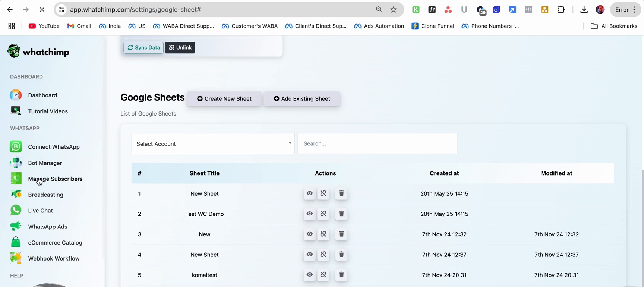Screen dimensions: 644x287
Task: Open Chrome three-dot menu next to Error
Action: (634, 10)
